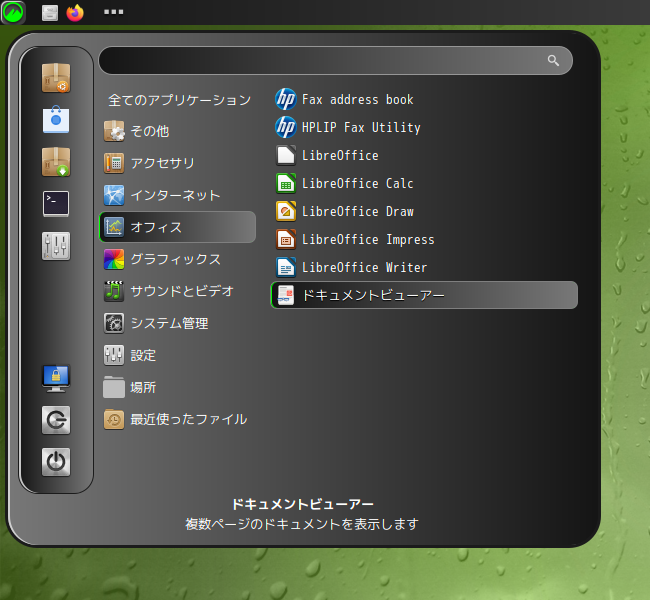Click the log out icon in sidebar
The image size is (650, 600).
point(56,420)
